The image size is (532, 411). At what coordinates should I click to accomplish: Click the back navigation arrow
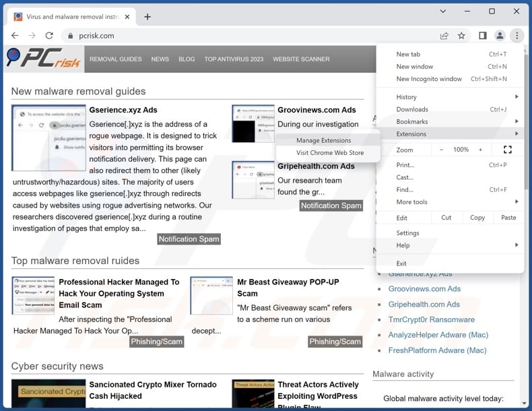coord(14,36)
